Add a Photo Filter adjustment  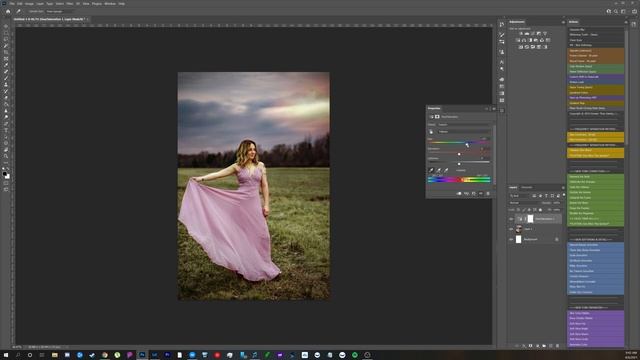pyautogui.click(x=536, y=40)
